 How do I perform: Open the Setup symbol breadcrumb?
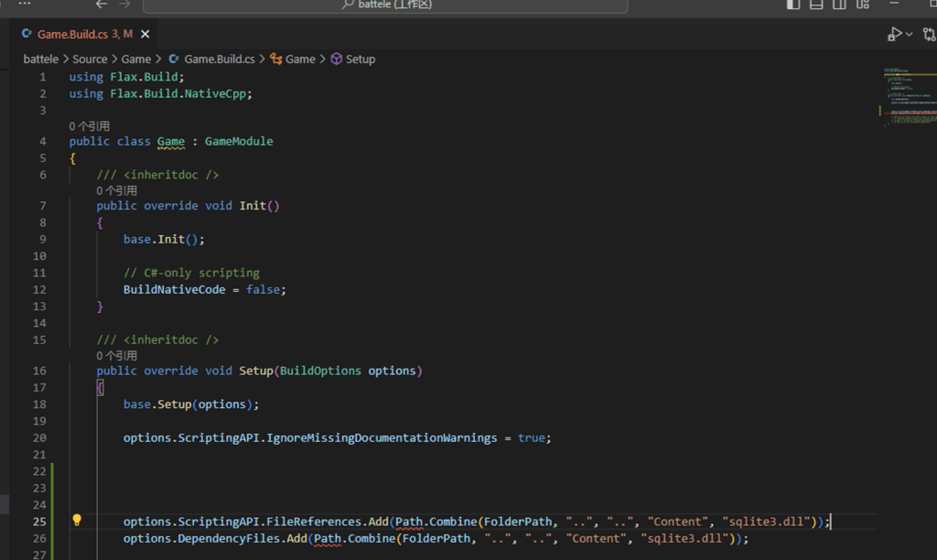[359, 59]
